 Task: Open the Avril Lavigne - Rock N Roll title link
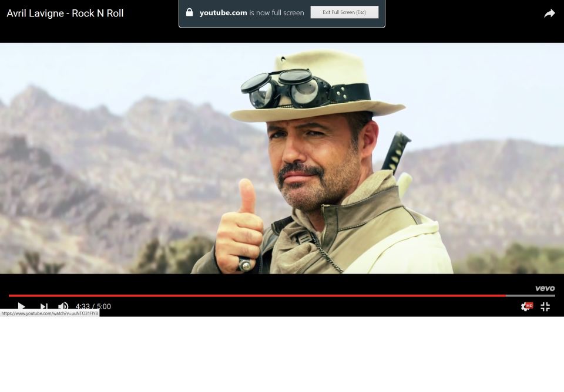coord(65,13)
